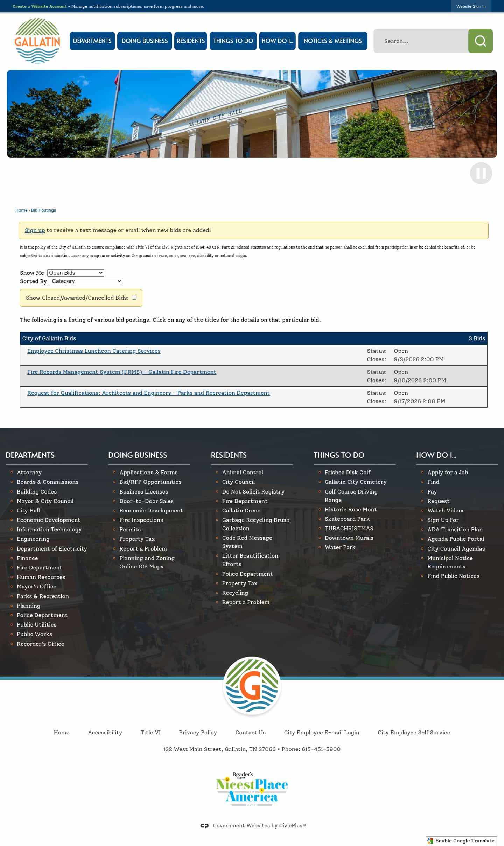Viewport: 504px width, 846px height.
Task: Open Building Codes footer link
Action: [x=37, y=492]
